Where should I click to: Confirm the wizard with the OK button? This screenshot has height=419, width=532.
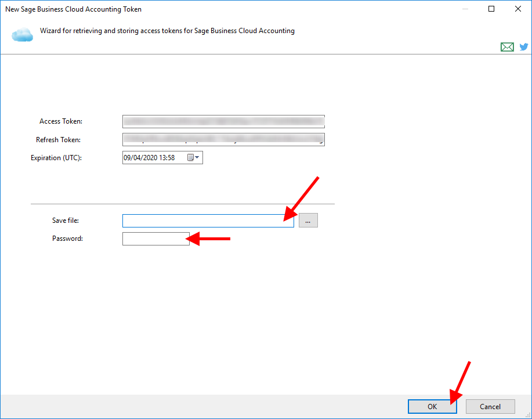click(432, 406)
